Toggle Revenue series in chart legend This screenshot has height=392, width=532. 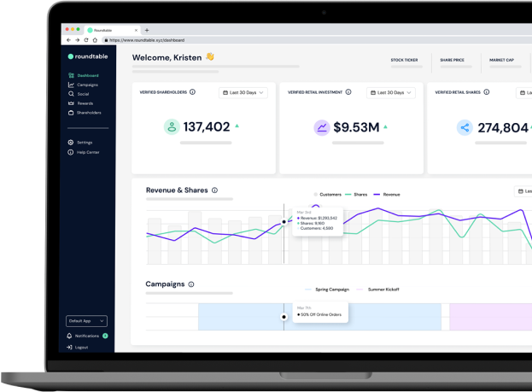coord(387,195)
